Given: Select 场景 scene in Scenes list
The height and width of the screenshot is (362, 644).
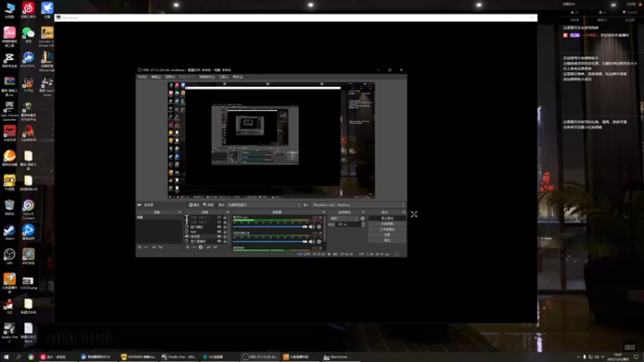Looking at the screenshot, I should (x=159, y=217).
